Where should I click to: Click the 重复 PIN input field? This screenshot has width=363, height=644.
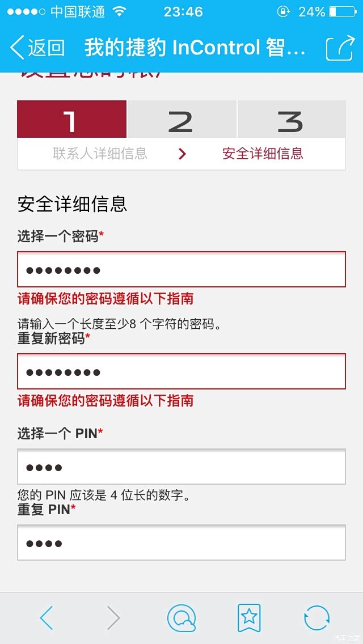[x=181, y=542]
